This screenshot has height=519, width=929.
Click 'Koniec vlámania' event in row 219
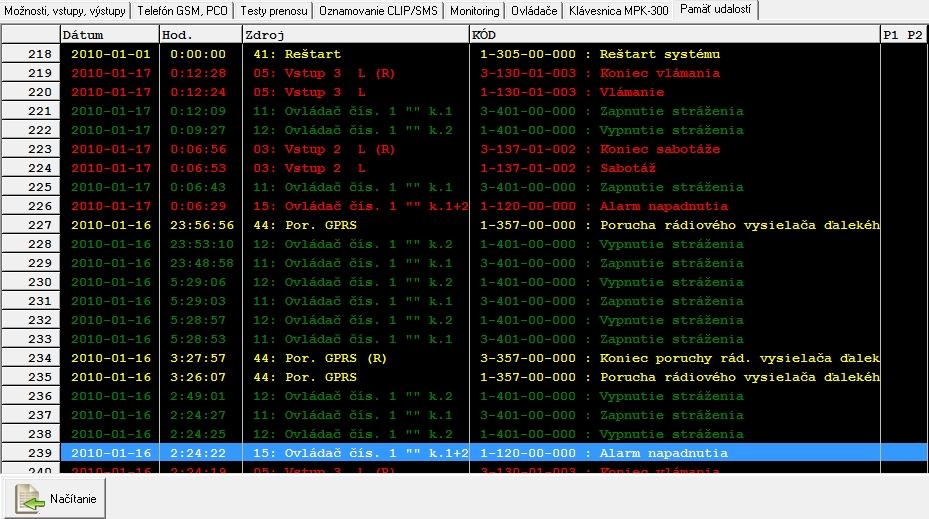coord(659,73)
